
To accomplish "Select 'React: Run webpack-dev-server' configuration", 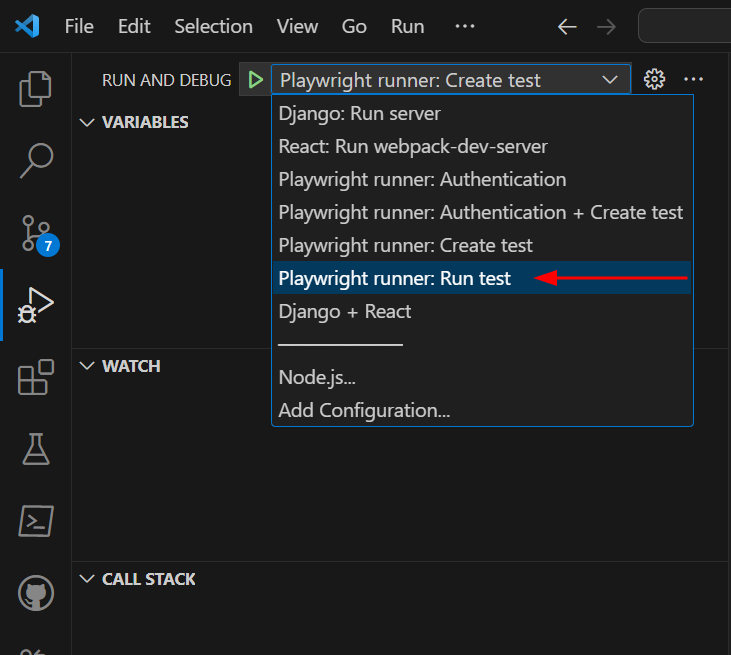I will (482, 146).
